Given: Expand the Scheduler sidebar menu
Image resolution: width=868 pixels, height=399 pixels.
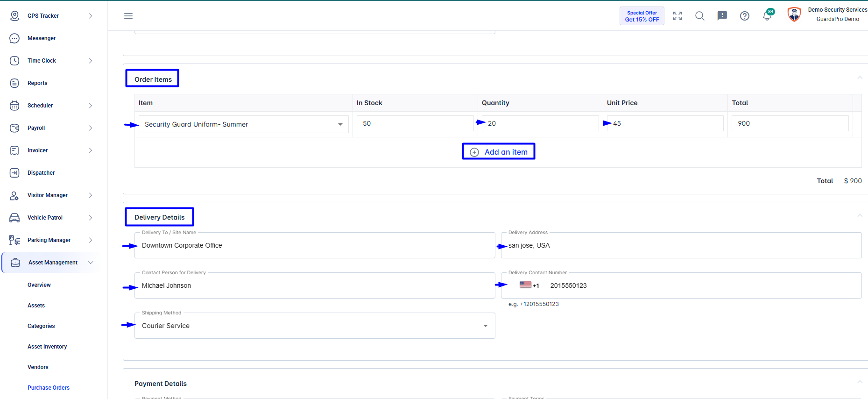Looking at the screenshot, I should pyautogui.click(x=50, y=106).
